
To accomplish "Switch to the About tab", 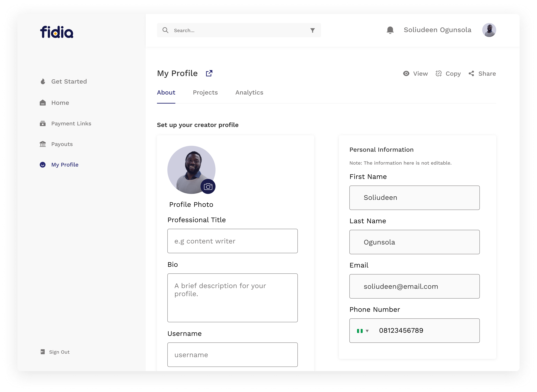I will (x=166, y=93).
